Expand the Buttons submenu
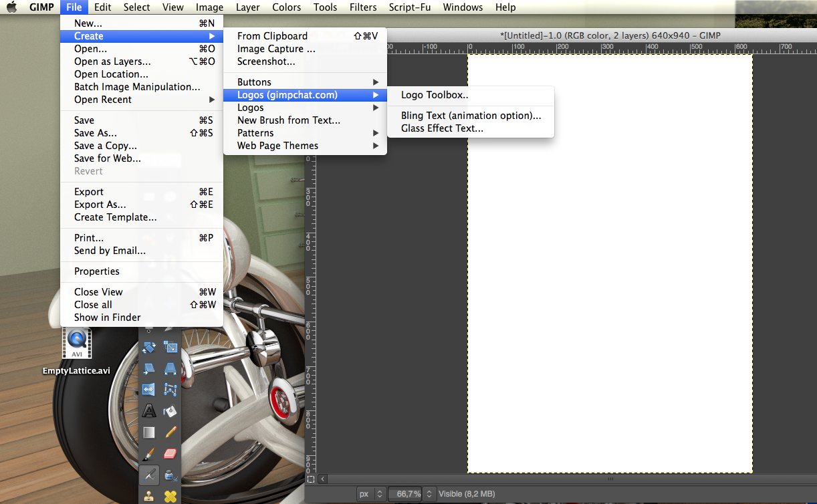The width and height of the screenshot is (817, 504). (x=305, y=82)
